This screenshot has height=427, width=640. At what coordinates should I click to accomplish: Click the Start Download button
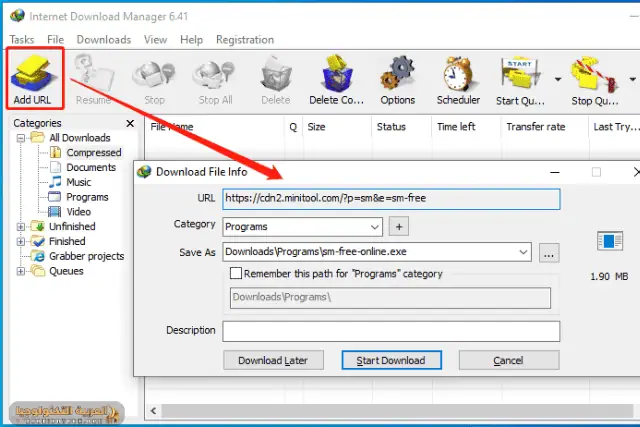pyautogui.click(x=391, y=360)
